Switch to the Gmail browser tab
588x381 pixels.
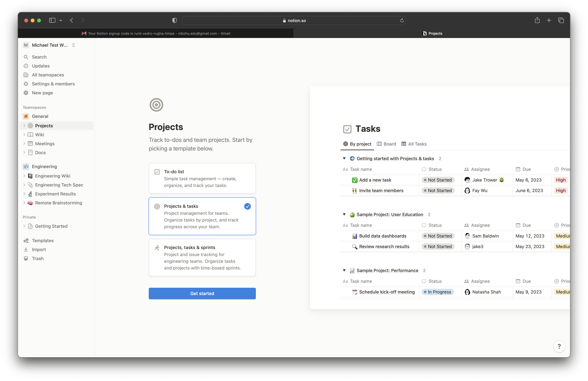click(156, 33)
